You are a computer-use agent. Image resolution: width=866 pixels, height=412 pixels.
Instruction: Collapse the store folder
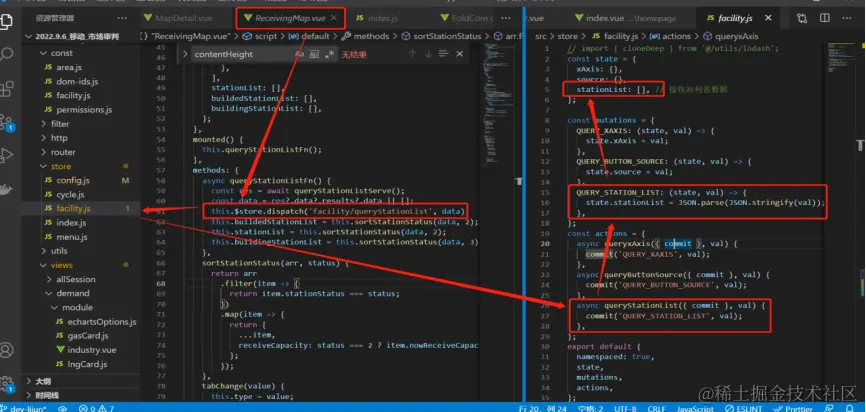point(61,166)
